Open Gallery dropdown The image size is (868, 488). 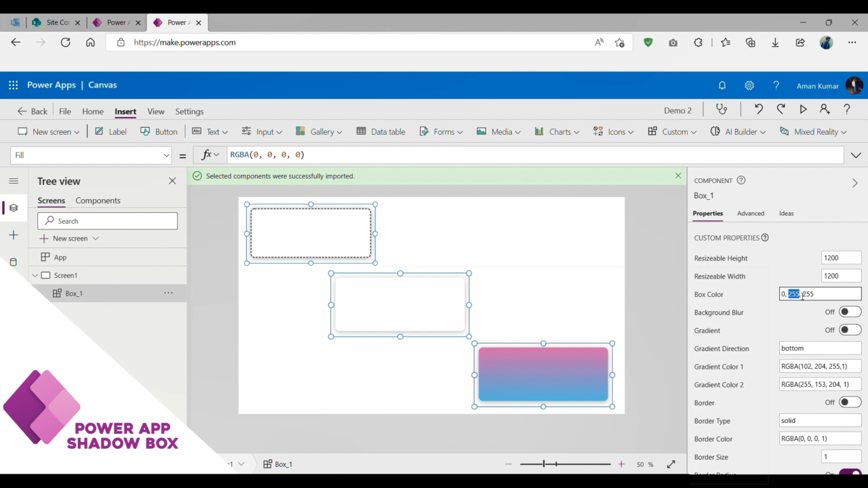tap(319, 131)
